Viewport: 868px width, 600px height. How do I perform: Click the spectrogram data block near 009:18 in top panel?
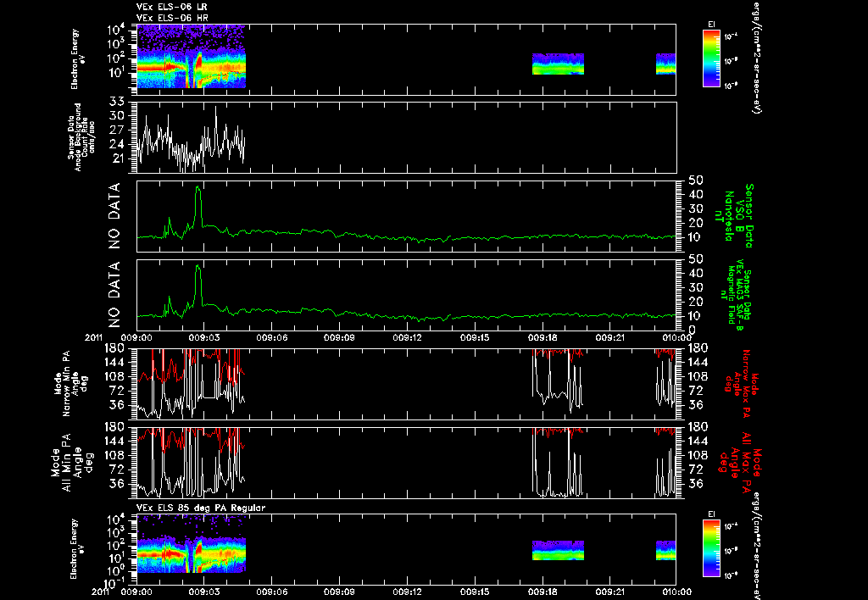click(558, 64)
